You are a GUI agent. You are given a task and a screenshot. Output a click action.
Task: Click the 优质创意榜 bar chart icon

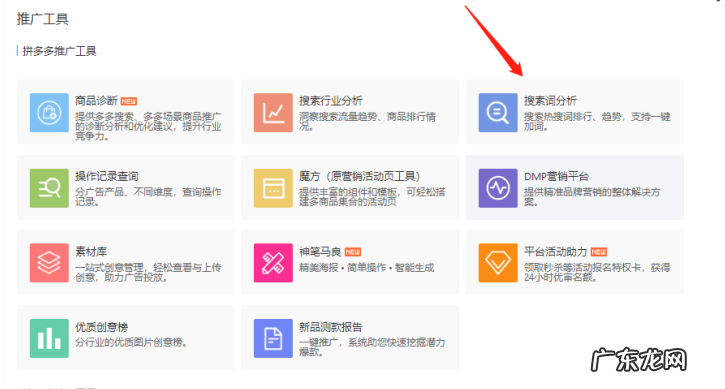(49, 338)
